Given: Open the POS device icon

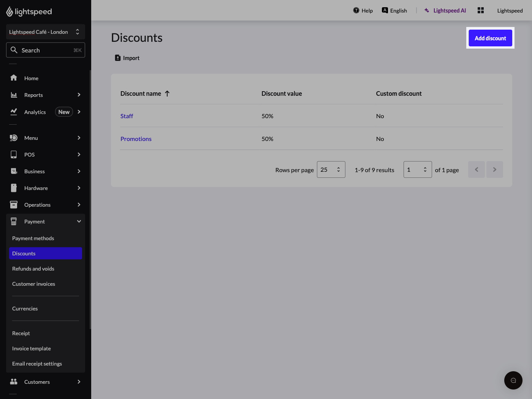Looking at the screenshot, I should 14,154.
